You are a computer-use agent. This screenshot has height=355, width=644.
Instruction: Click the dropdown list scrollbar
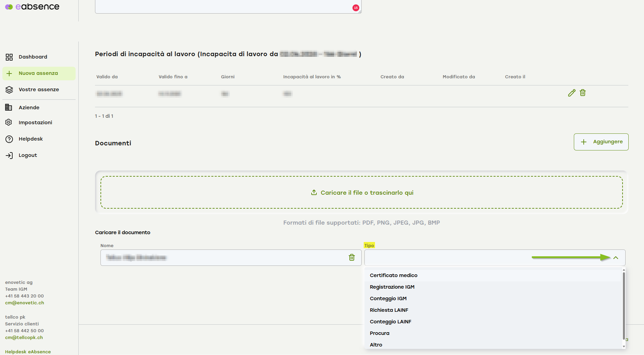pyautogui.click(x=624, y=306)
